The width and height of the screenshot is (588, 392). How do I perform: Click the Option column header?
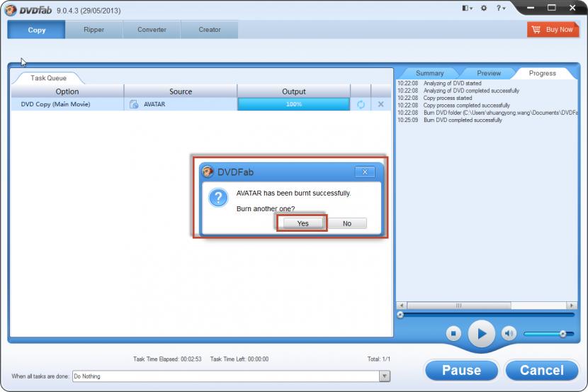click(x=67, y=91)
